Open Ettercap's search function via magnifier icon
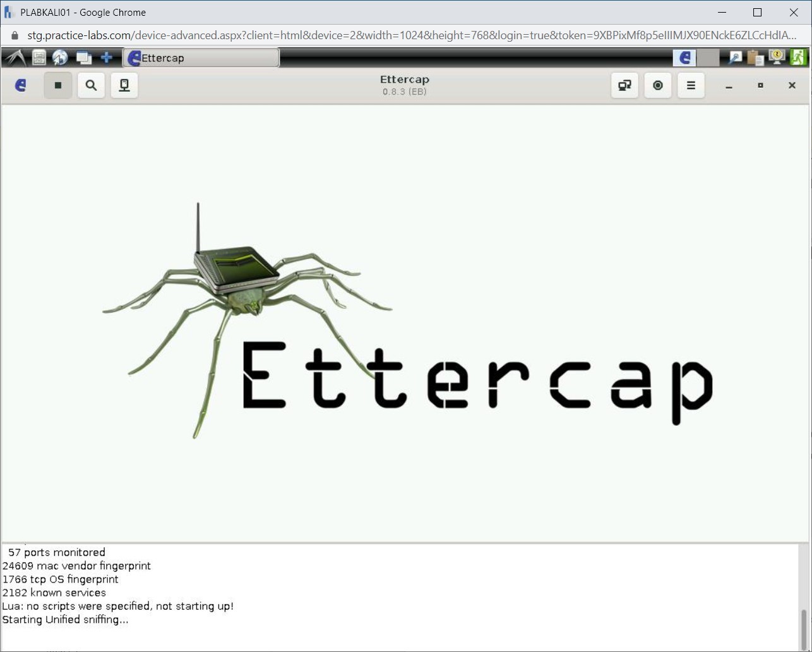Image resolution: width=812 pixels, height=652 pixels. [x=91, y=85]
